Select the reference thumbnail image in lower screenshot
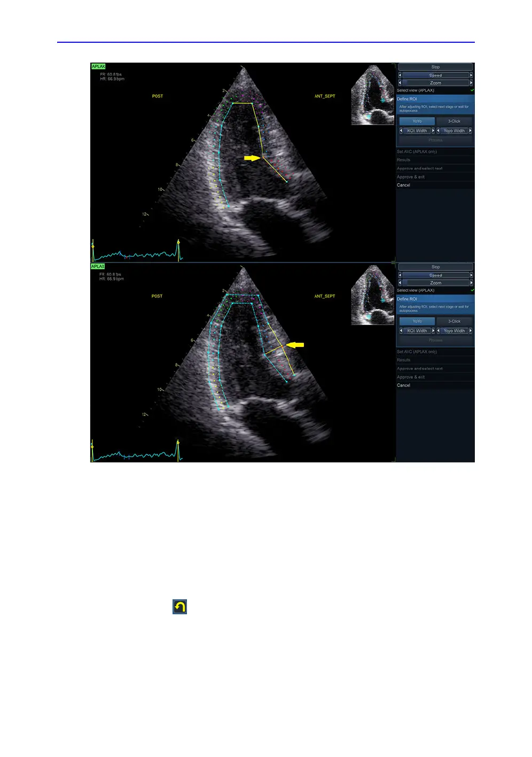The height and width of the screenshot is (757, 532). [372, 295]
